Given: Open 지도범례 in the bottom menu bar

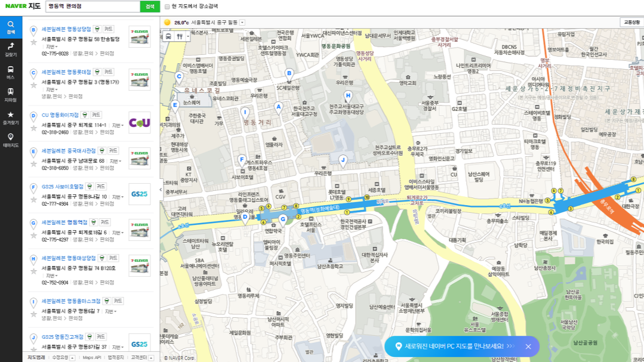Looking at the screenshot, I should coord(36,358).
